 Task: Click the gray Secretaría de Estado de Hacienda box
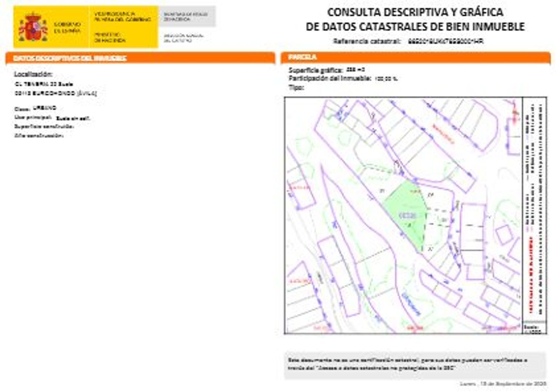[x=187, y=16]
